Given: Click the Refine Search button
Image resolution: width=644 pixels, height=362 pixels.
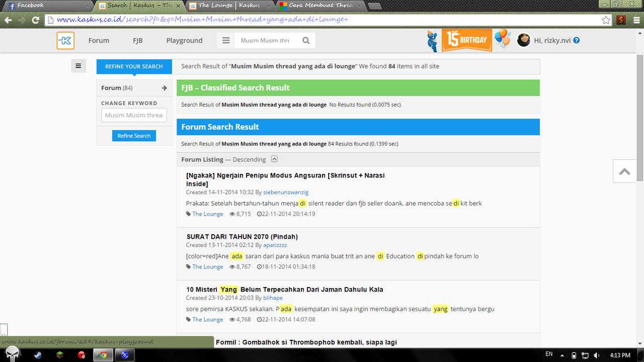Looking at the screenshot, I should coord(134,136).
